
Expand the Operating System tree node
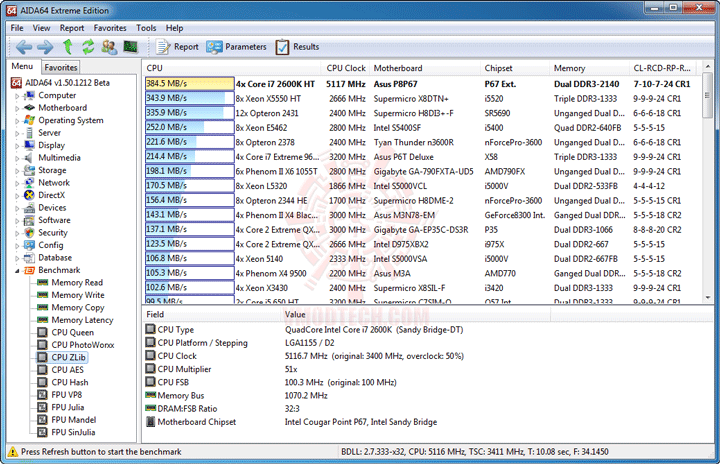coord(17,121)
